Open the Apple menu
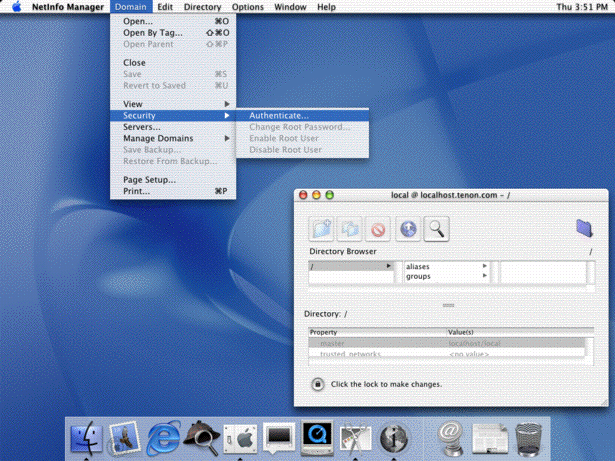Viewport: 615px width, 461px height. click(16, 7)
